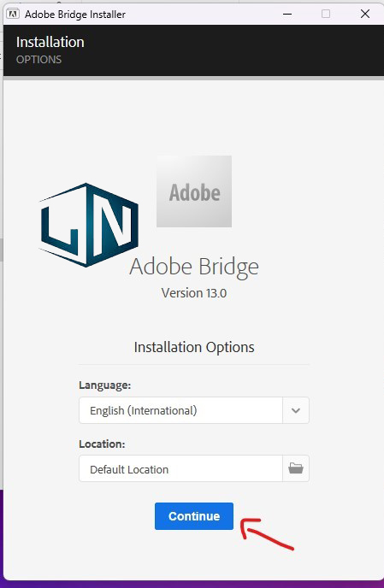Click the OPTIONS subtitle in header
Viewport: 384px width, 588px height.
coord(38,60)
